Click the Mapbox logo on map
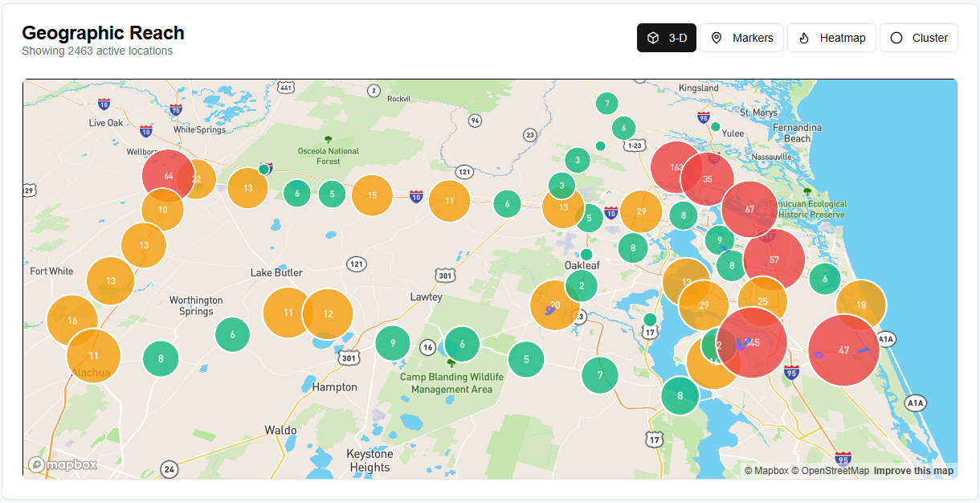Viewport: 980px width, 503px height. (63, 464)
